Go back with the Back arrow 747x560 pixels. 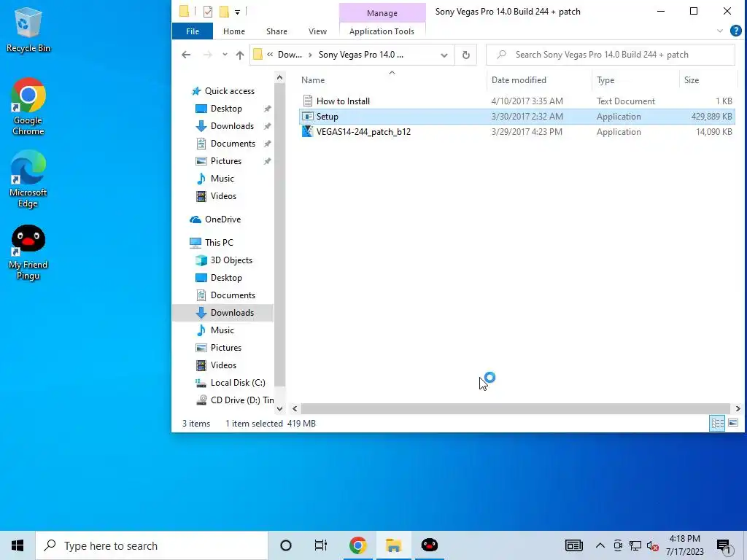186,55
